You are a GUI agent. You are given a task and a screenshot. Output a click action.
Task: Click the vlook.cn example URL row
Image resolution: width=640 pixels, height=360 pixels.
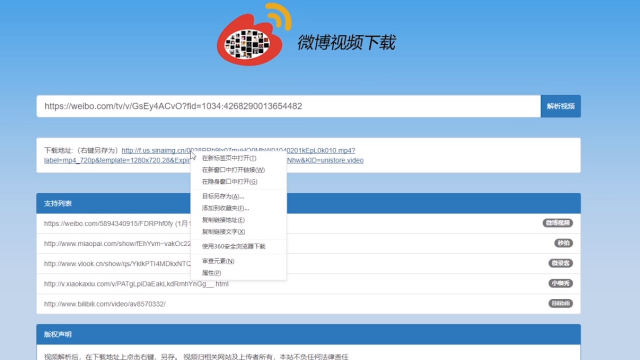(x=309, y=263)
